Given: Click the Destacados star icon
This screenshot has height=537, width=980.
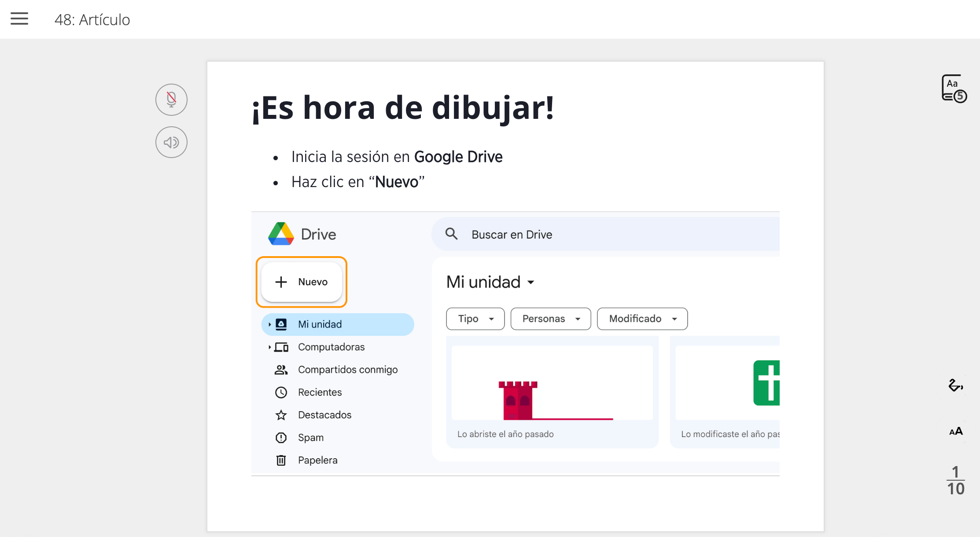Looking at the screenshot, I should pos(281,415).
